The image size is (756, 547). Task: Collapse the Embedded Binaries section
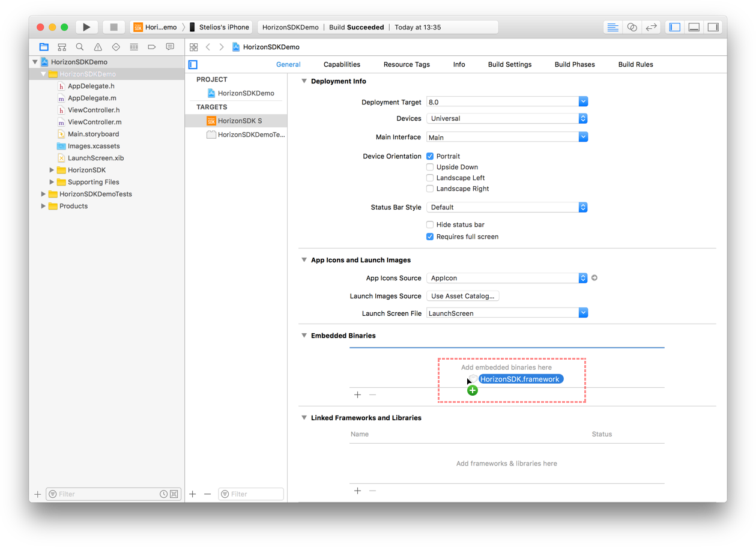tap(304, 336)
